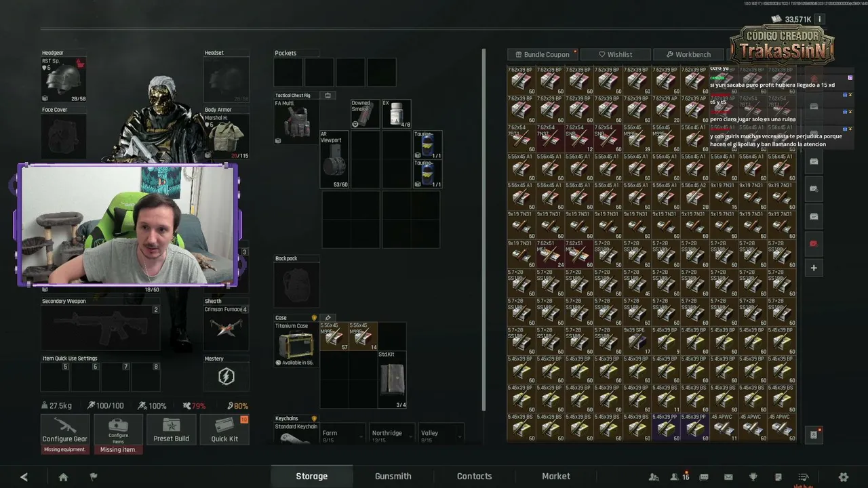
Task: Select the empty Face Cover slot
Action: point(64,136)
